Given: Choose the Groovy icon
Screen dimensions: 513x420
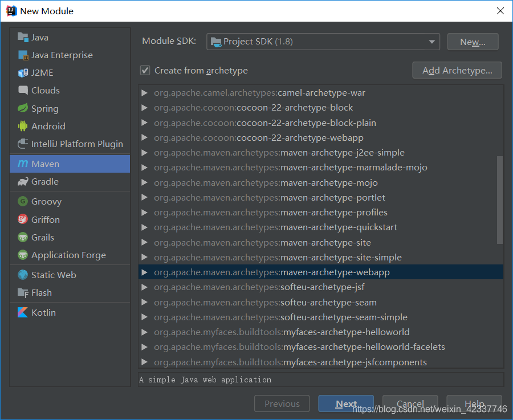Looking at the screenshot, I should 23,201.
